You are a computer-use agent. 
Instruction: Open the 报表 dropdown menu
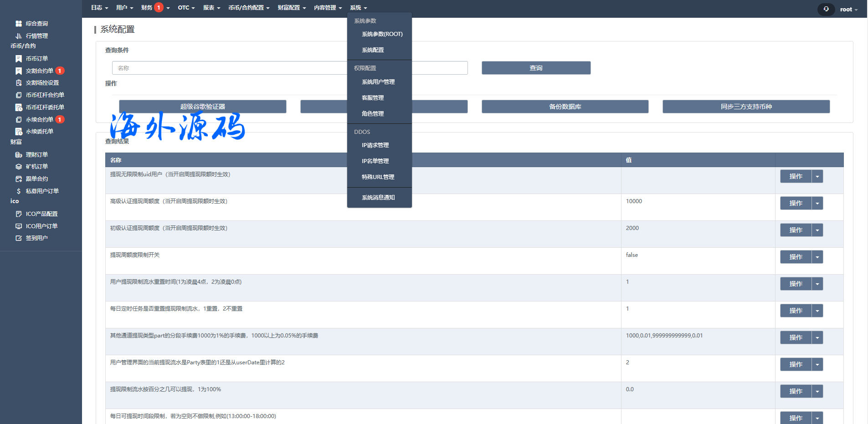211,8
